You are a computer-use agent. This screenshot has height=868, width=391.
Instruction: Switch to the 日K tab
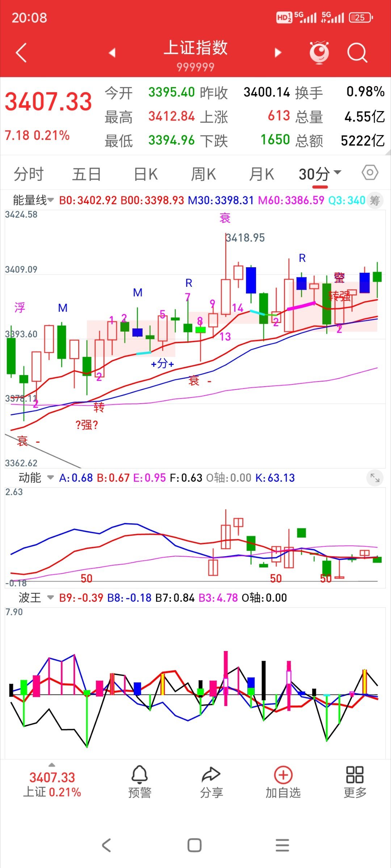146,174
